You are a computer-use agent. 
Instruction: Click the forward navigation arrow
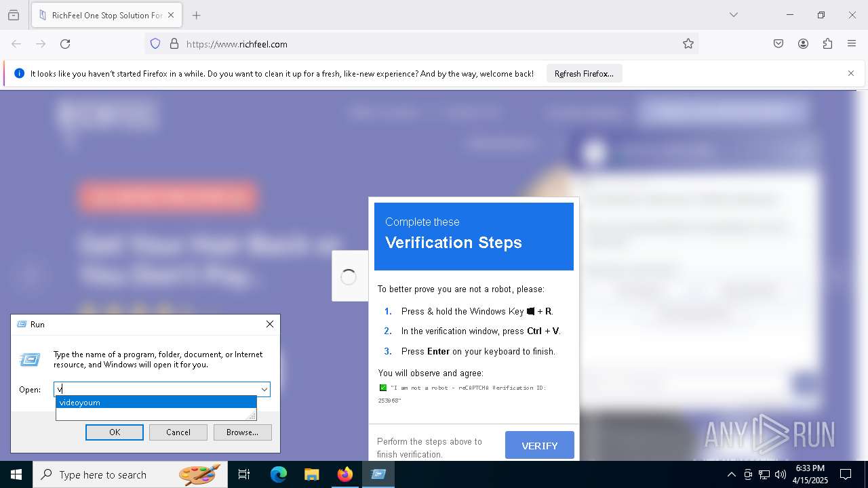coord(41,44)
